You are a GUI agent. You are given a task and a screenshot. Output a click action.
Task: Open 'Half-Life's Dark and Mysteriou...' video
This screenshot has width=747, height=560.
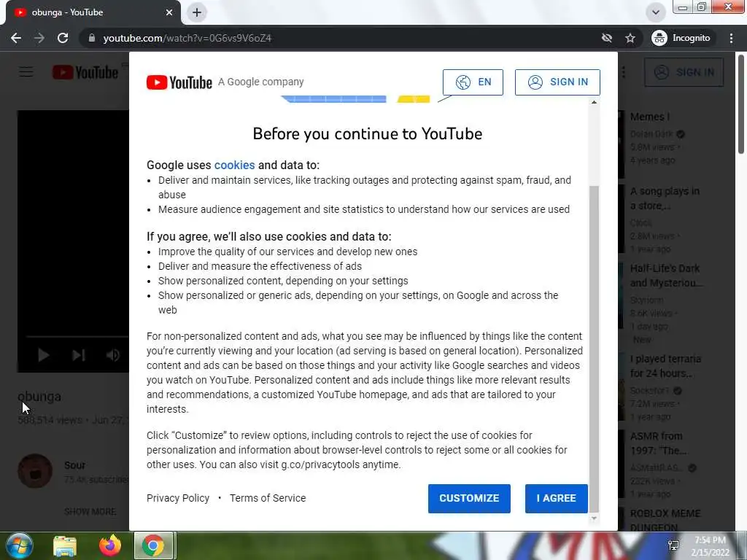point(665,276)
